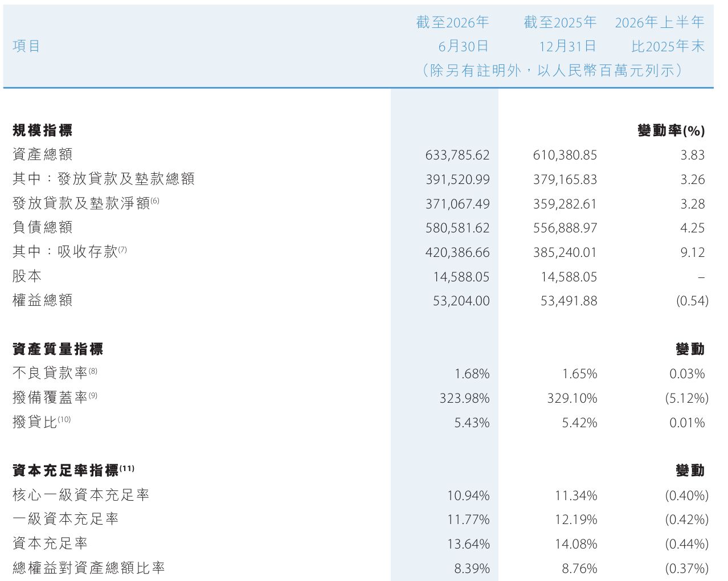Select the 撥貸比 row label
The width and height of the screenshot is (728, 581).
pyautogui.click(x=42, y=422)
